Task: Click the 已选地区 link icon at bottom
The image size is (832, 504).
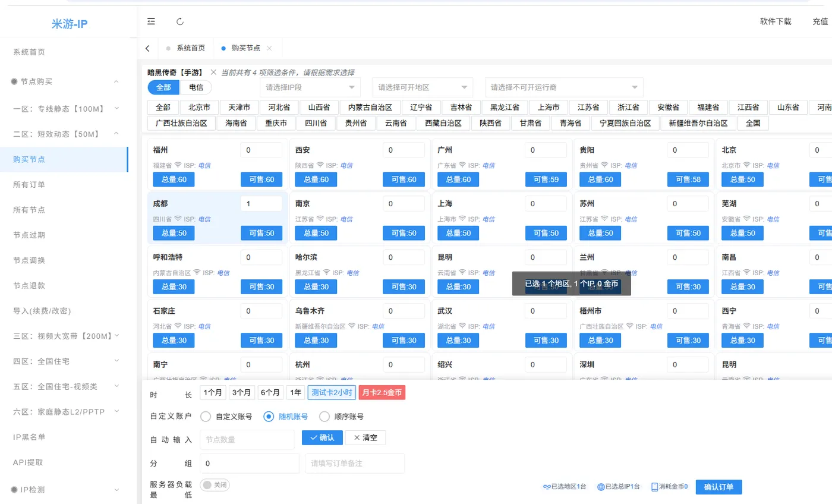Action: (547, 487)
